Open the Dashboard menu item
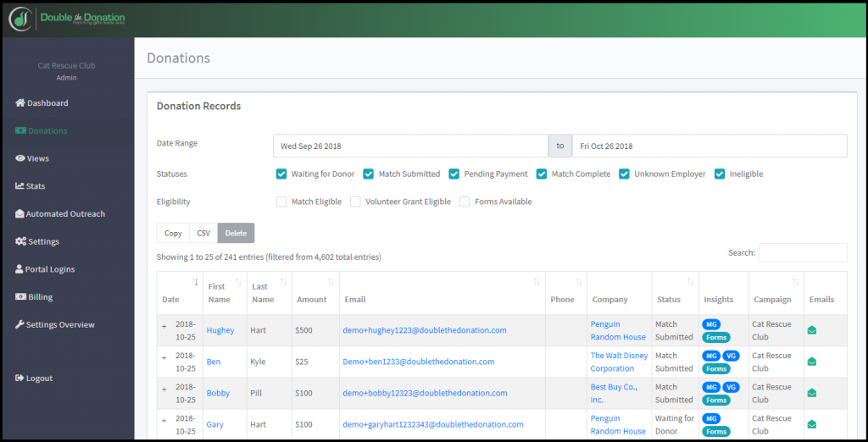The height and width of the screenshot is (442, 868). click(x=42, y=103)
